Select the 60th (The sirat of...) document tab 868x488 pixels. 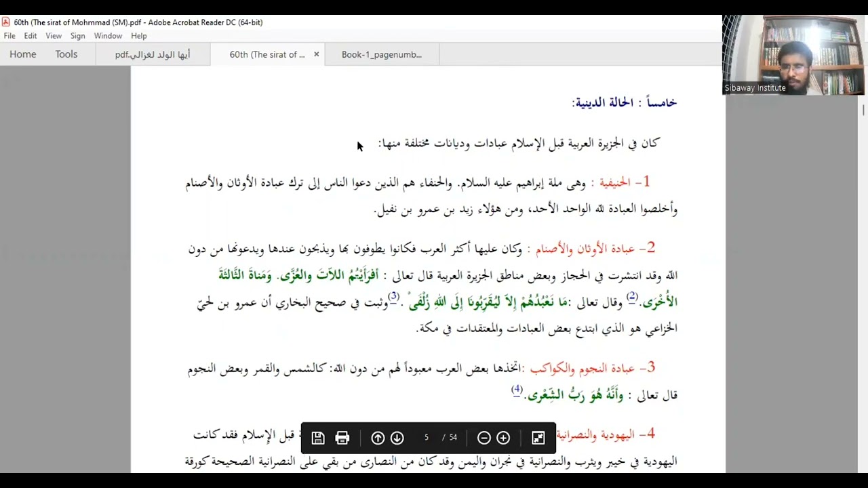coord(267,54)
